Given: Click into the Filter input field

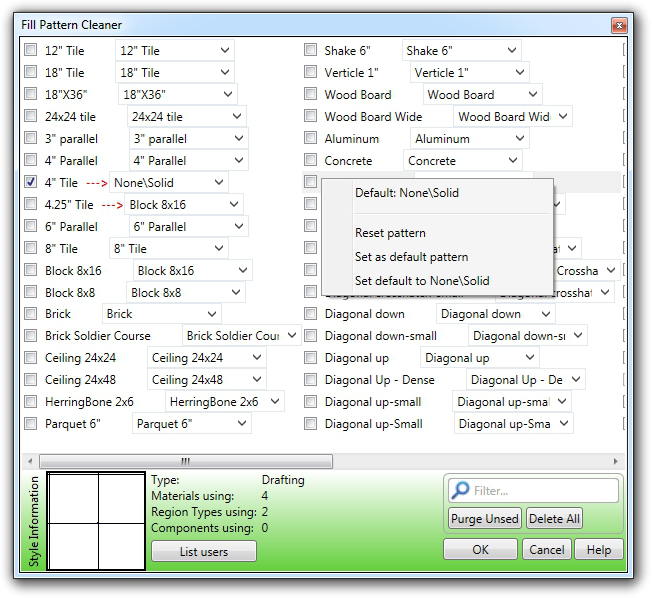Looking at the screenshot, I should click(x=533, y=491).
